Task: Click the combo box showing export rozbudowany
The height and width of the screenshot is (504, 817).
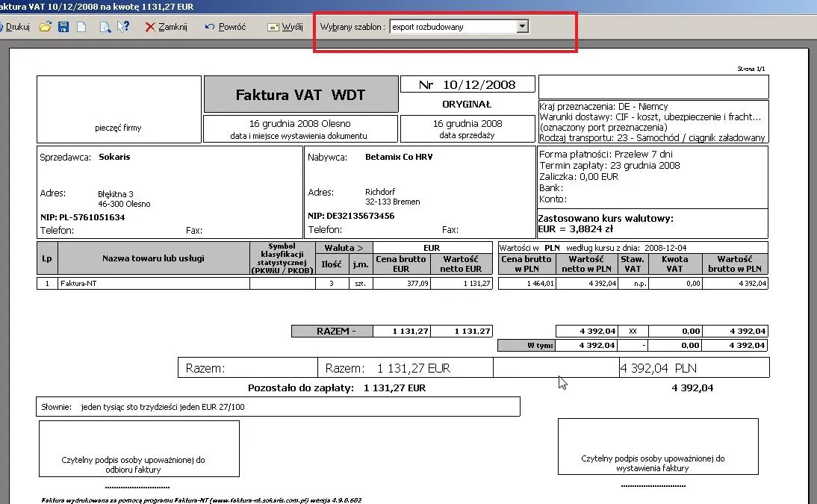Action: (x=448, y=26)
